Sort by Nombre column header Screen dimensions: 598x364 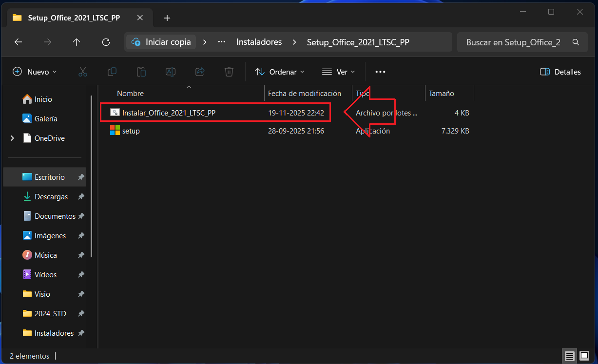[130, 93]
